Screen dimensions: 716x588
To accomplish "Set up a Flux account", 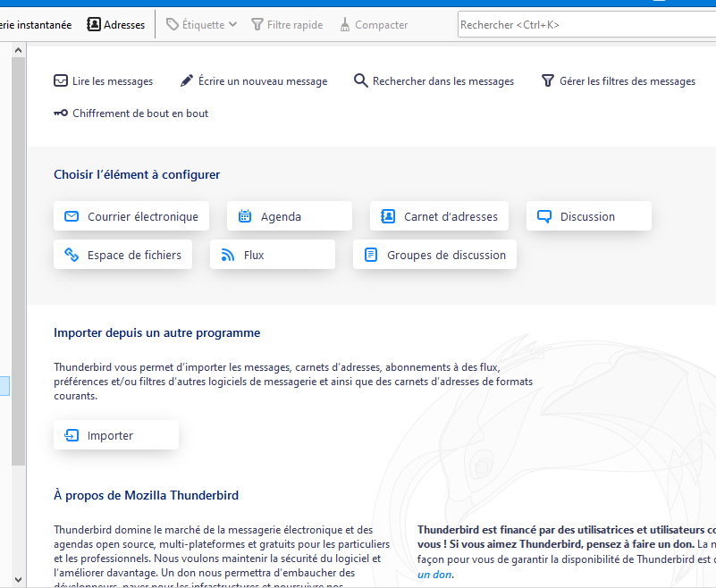I will pyautogui.click(x=272, y=255).
